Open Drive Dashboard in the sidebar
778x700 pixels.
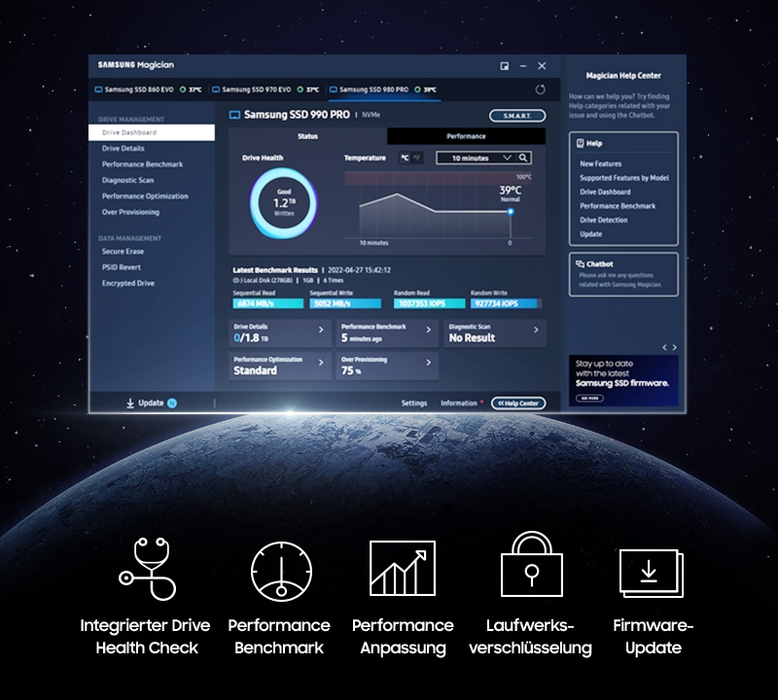click(x=152, y=132)
